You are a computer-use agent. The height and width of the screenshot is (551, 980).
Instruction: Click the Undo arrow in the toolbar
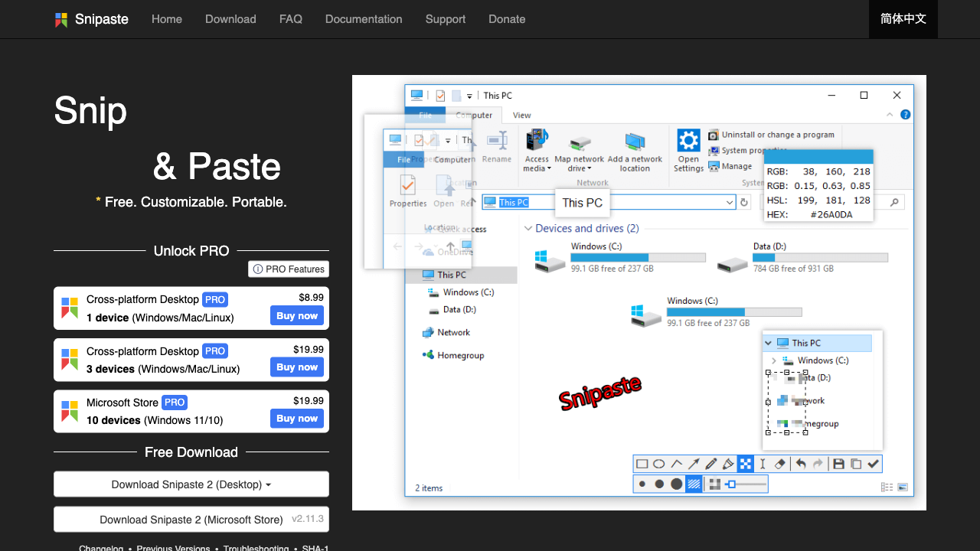coord(801,464)
